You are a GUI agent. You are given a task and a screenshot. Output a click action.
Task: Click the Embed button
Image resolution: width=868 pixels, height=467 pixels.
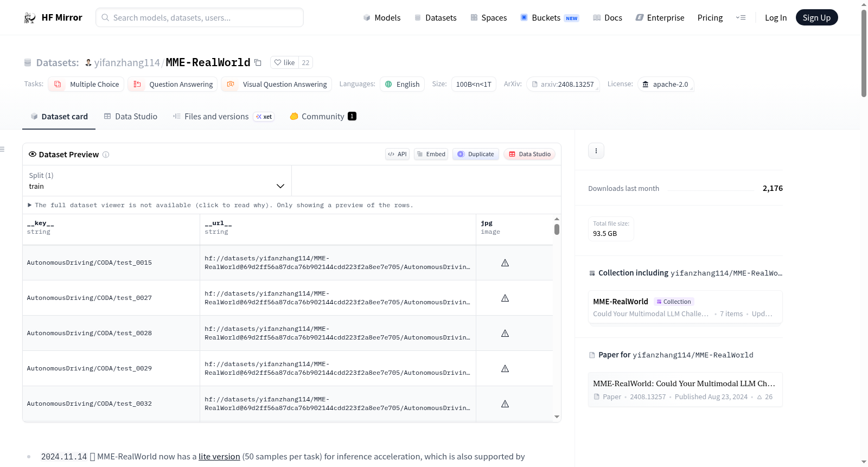(x=431, y=154)
